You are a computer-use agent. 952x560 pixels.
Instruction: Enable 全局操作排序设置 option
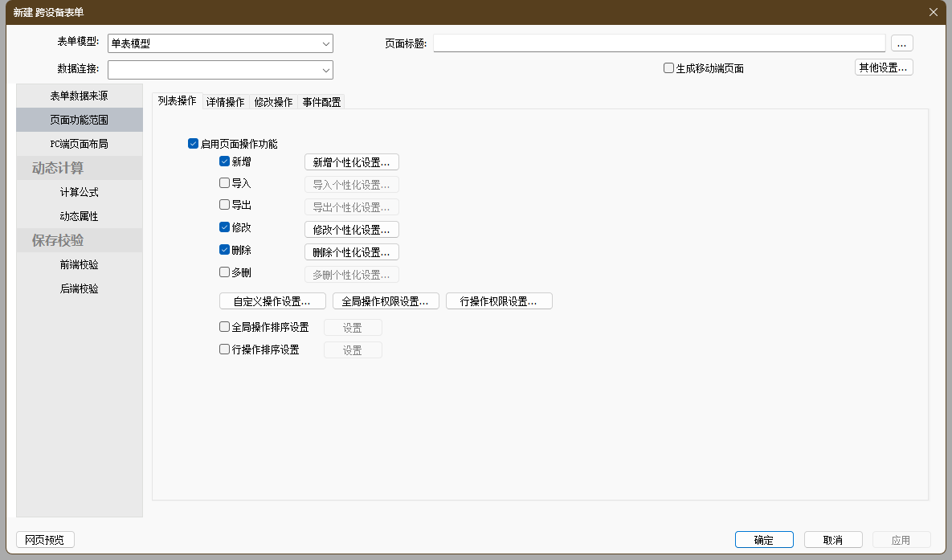click(225, 327)
